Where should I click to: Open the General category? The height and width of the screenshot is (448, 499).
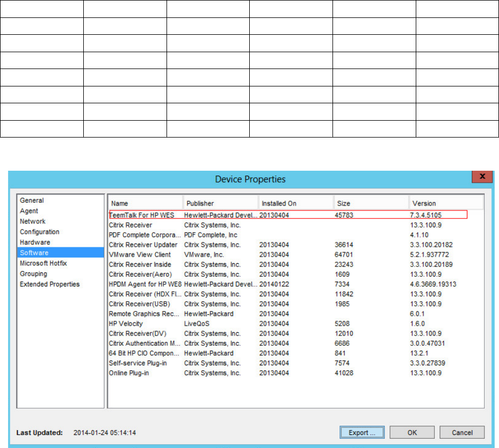[32, 201]
